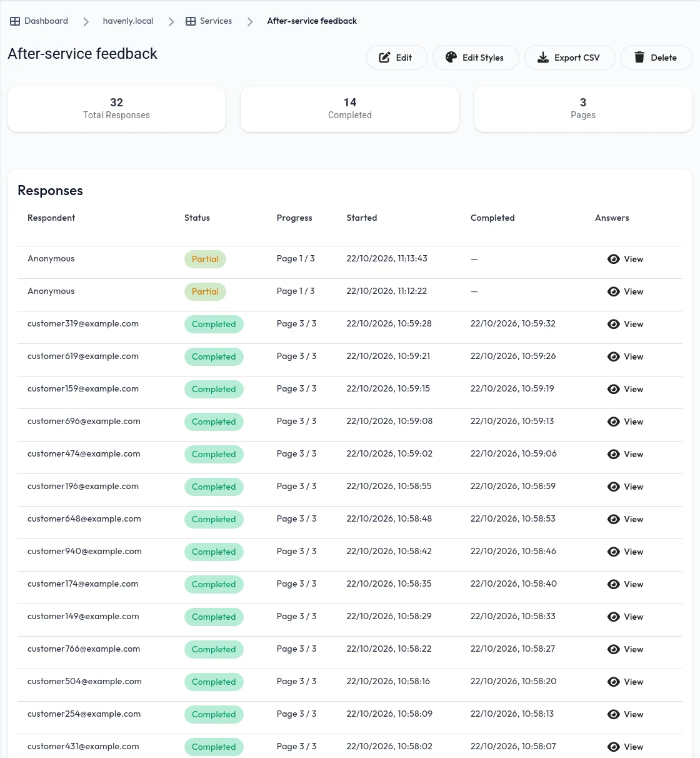Click eye icon for customer940@example.com
700x758 pixels.
(x=614, y=552)
